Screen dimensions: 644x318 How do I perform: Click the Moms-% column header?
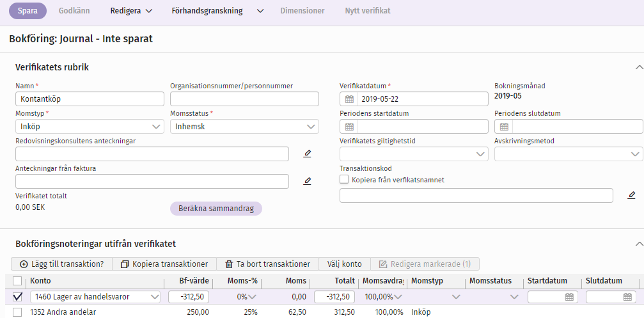tap(243, 281)
